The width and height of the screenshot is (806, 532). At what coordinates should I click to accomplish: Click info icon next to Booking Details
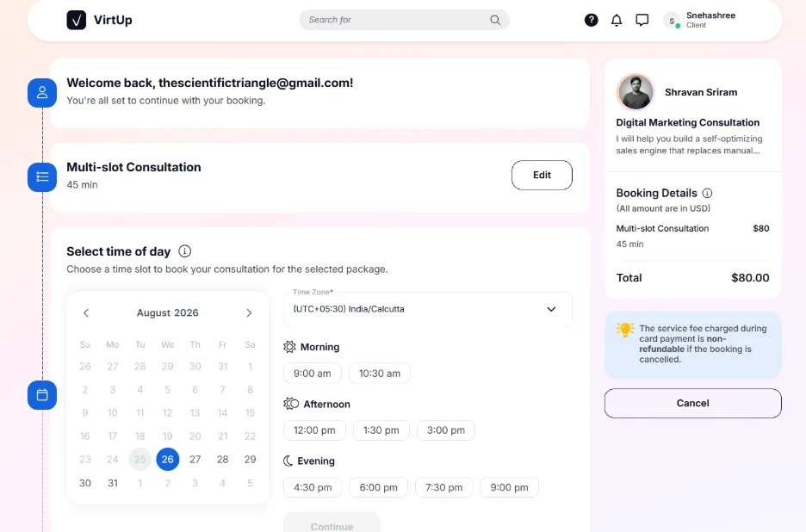pos(707,194)
